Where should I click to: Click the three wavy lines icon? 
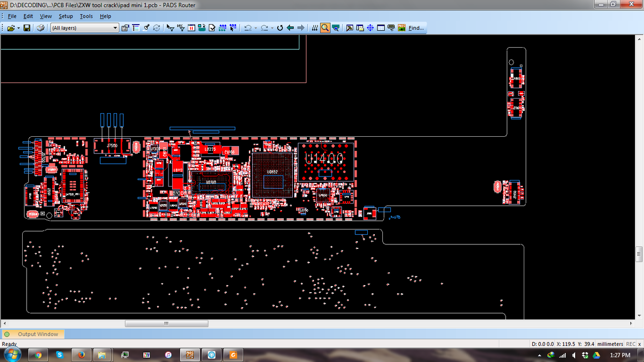[x=315, y=28]
